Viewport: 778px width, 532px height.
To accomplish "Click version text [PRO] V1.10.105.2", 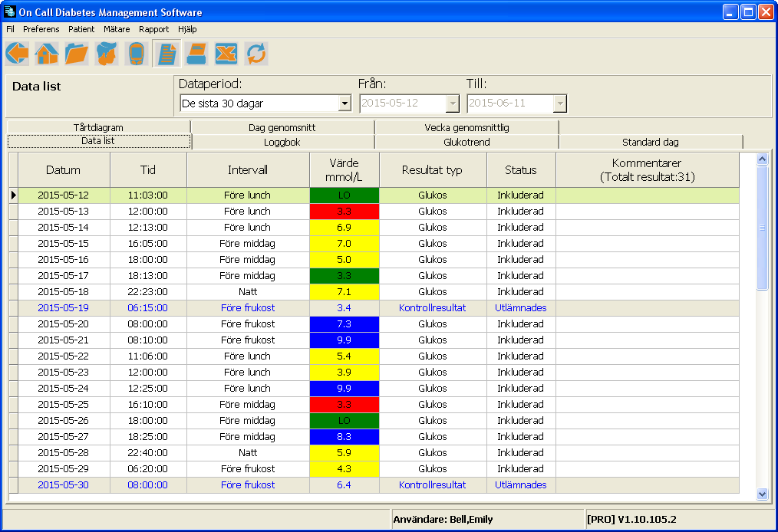I will 631,520.
